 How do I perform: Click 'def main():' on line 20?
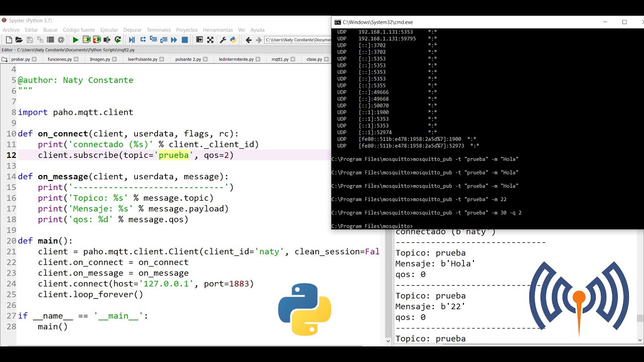[x=45, y=241]
